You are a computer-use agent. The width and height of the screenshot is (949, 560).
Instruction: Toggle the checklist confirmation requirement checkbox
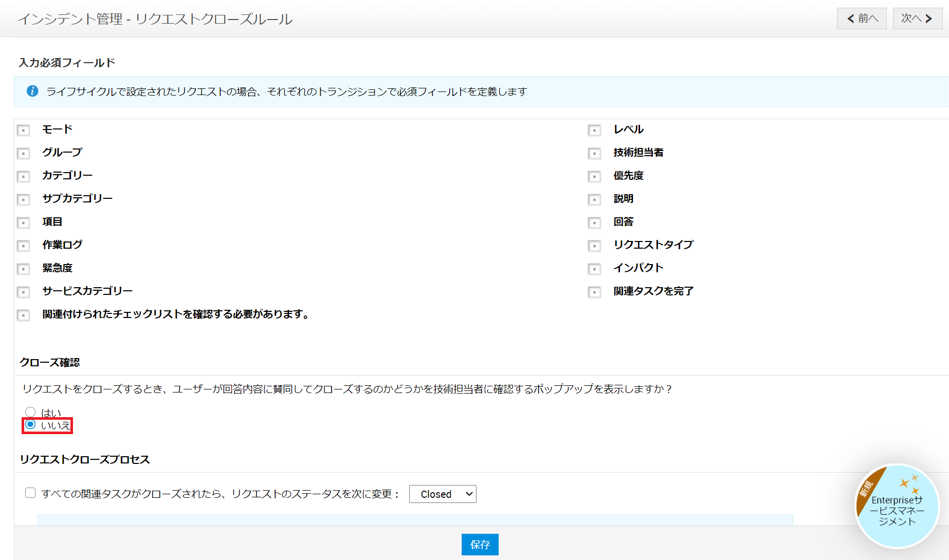click(24, 315)
